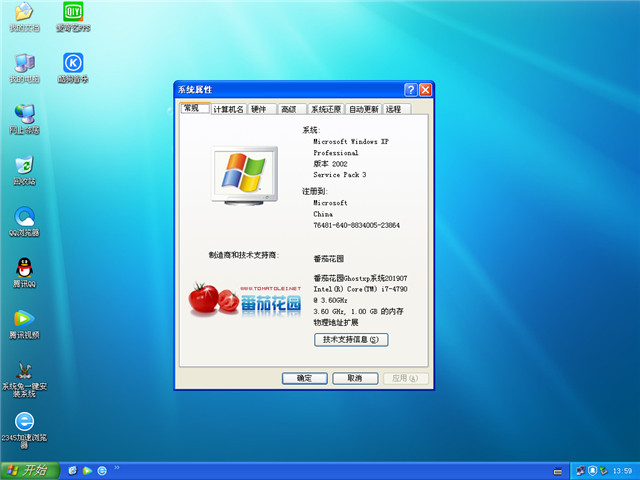This screenshot has width=640, height=480.
Task: Switch to the 硬件 tab
Action: 262,109
